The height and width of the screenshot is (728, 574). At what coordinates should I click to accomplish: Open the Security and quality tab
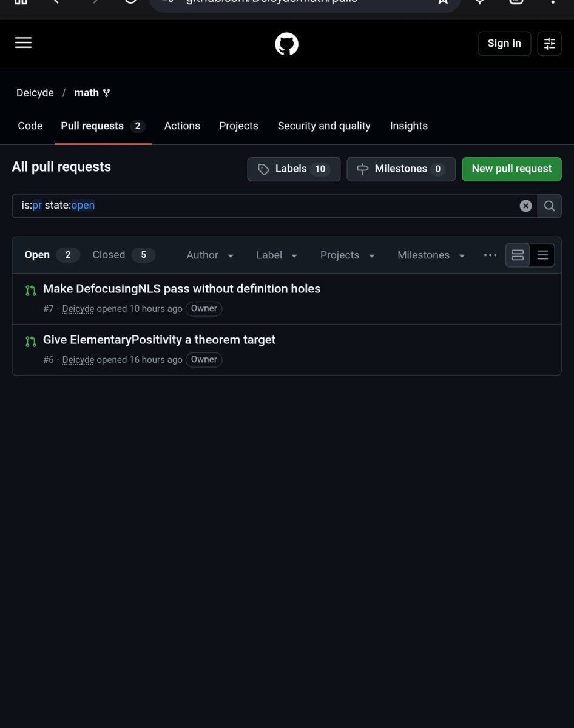(x=324, y=126)
